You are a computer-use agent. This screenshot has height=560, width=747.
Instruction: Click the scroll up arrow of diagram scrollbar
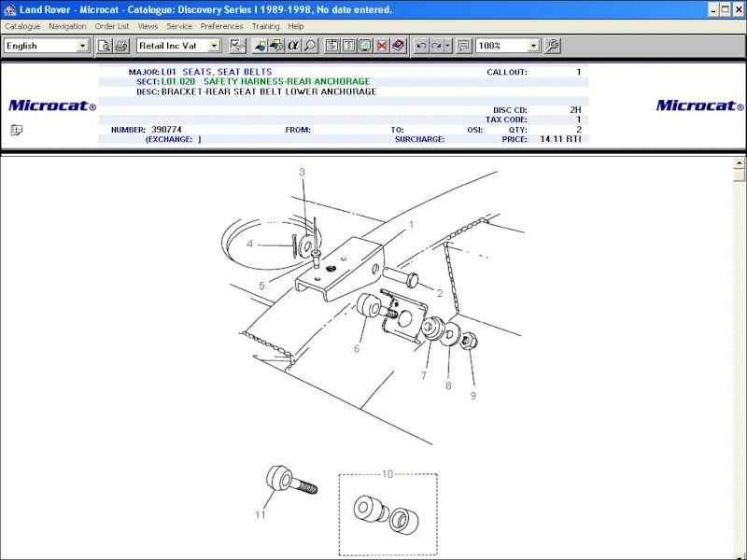(x=739, y=162)
